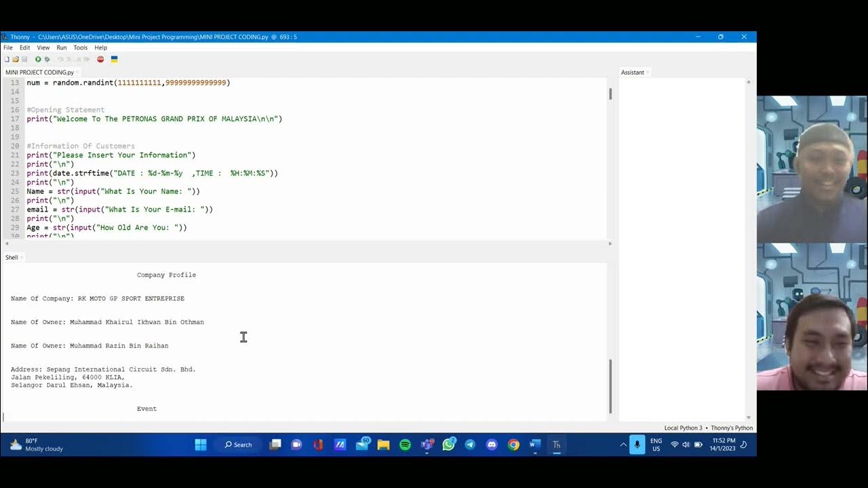Open Wi-Fi network settings in tray

674,445
